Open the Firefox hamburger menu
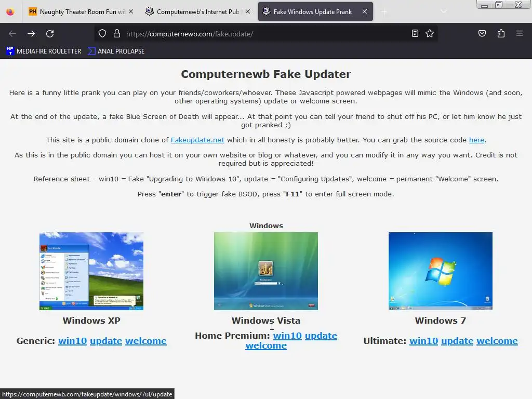Screen dimensions: 532x399 520,33
